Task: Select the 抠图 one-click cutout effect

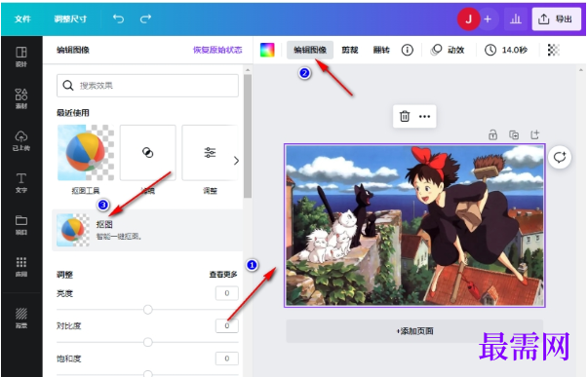Action: tap(147, 230)
